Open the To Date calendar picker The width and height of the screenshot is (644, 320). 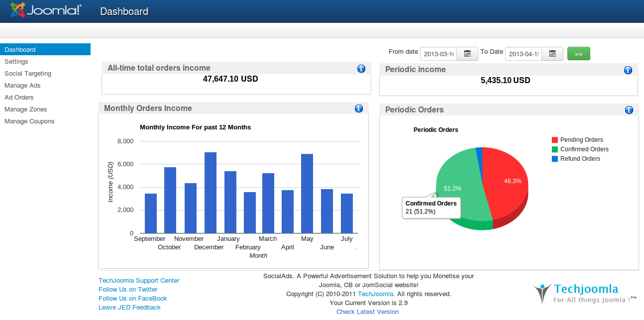552,53
